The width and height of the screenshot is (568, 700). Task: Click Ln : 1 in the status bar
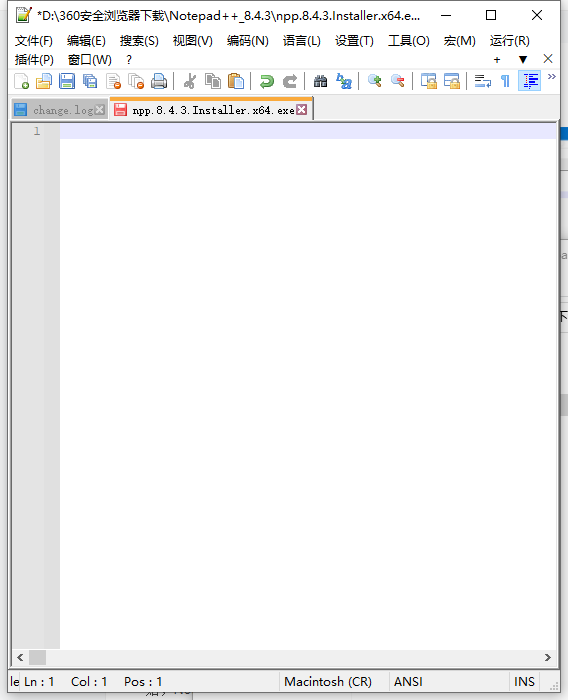(x=39, y=682)
